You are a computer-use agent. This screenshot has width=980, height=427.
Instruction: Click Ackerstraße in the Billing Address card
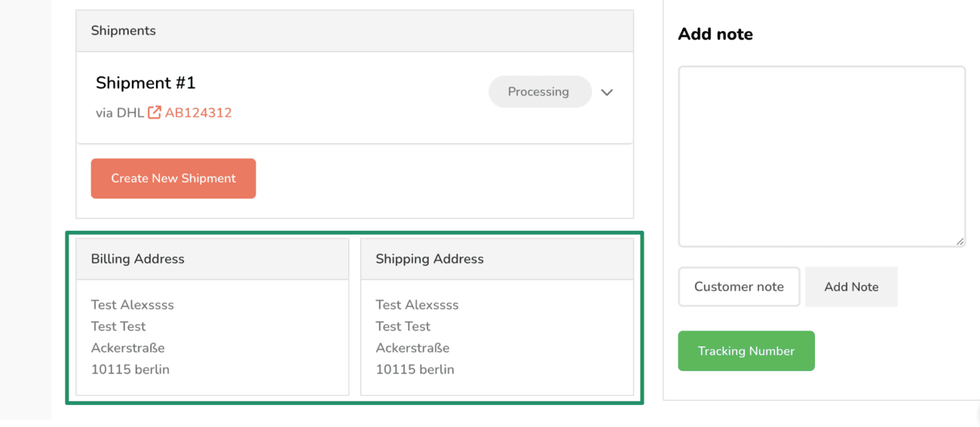(x=128, y=348)
